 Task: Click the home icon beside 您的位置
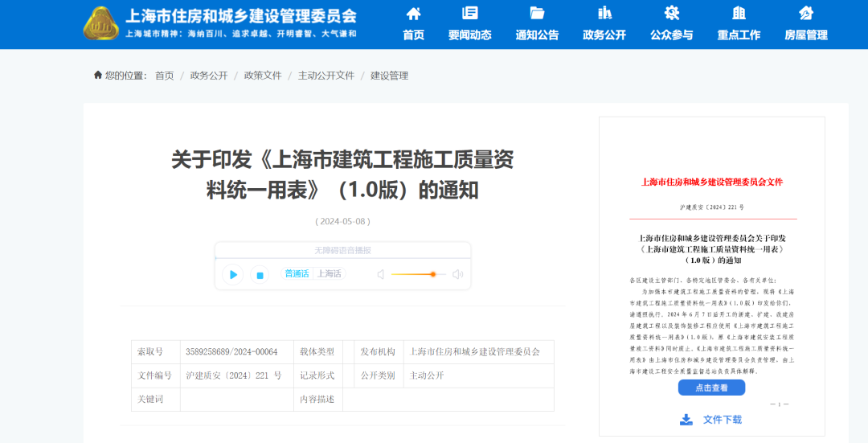click(x=98, y=75)
